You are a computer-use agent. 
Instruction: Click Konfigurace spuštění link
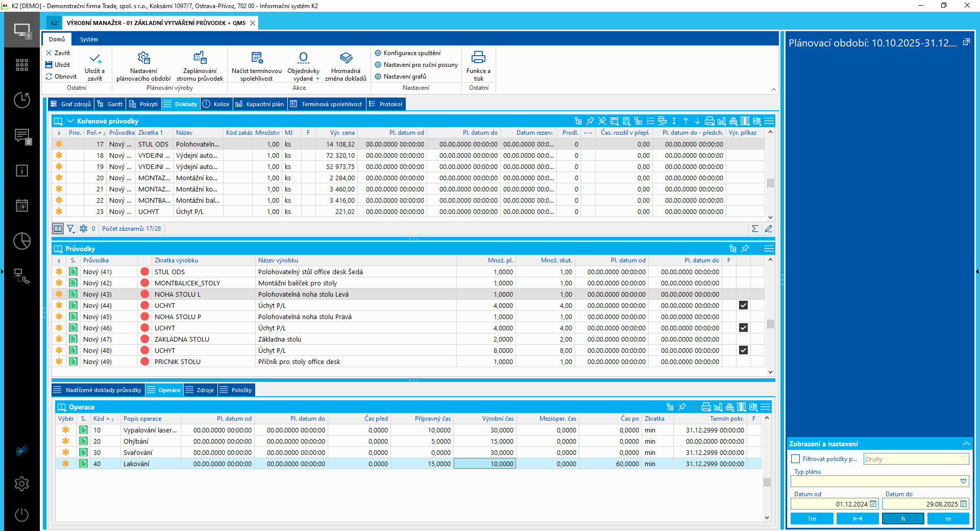[x=411, y=53]
